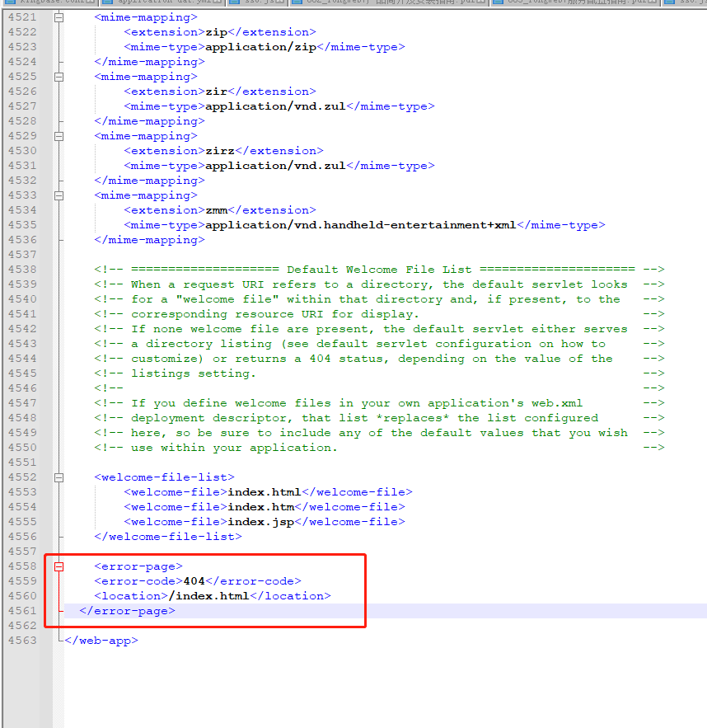Click the index.jsp welcome-file entry

[257, 522]
